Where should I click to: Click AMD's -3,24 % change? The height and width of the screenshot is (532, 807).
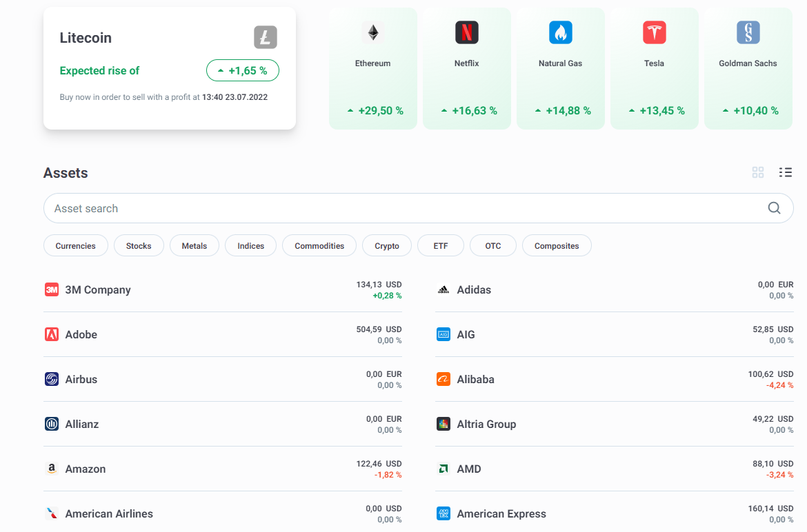tap(779, 474)
